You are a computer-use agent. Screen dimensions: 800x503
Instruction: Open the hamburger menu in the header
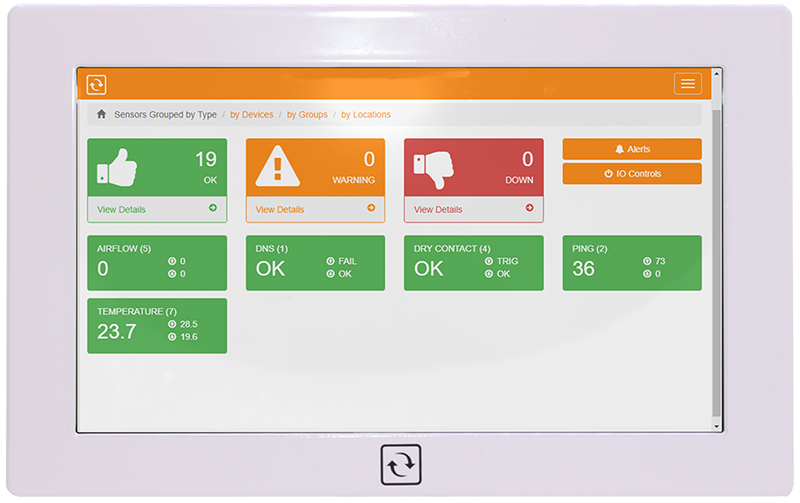click(687, 84)
